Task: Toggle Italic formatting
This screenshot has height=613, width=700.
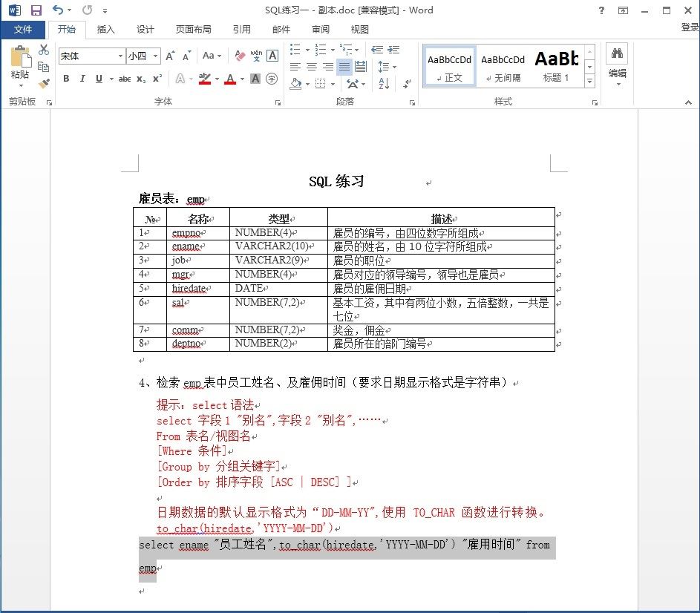Action: 82,79
